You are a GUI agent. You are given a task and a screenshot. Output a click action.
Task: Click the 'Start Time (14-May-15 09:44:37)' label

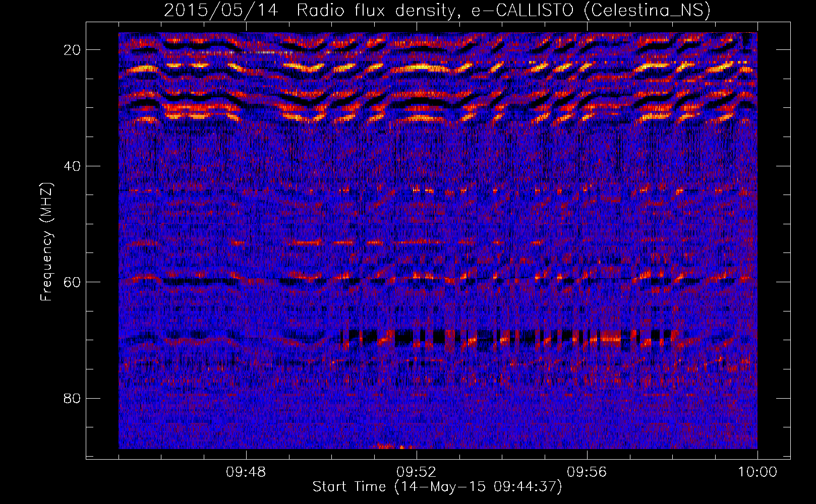pos(437,487)
